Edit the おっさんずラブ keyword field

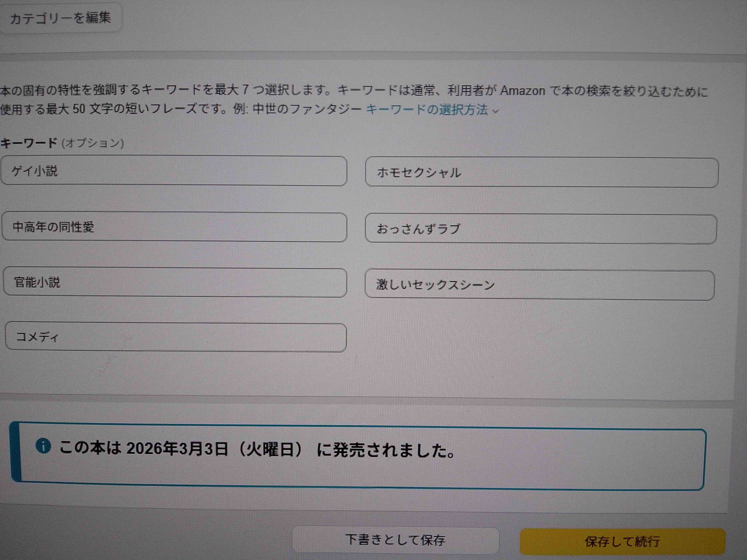[x=541, y=229]
